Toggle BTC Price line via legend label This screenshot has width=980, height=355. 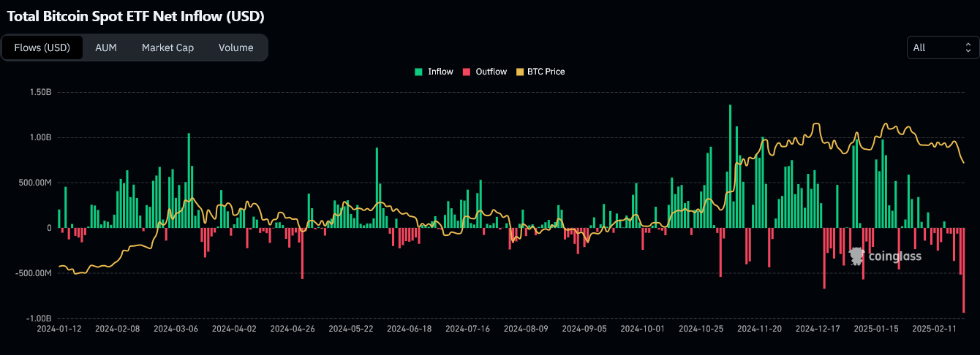546,72
